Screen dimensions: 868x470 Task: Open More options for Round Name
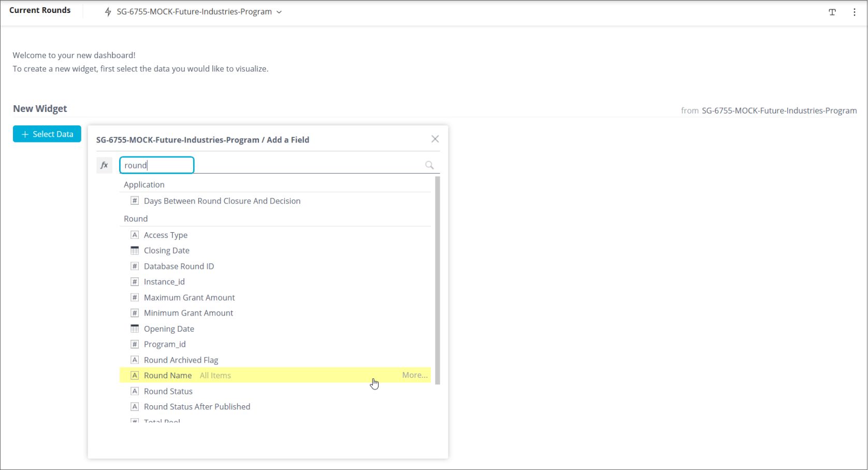415,375
